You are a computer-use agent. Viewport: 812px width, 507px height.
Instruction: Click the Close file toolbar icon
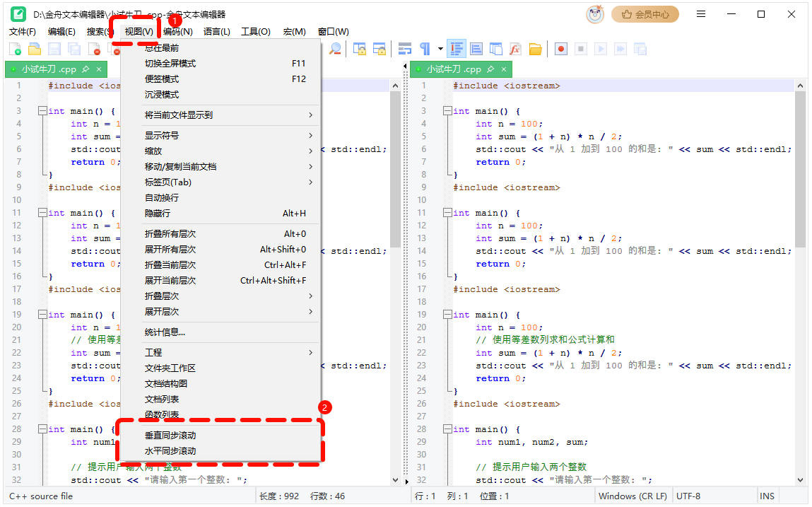(94, 49)
